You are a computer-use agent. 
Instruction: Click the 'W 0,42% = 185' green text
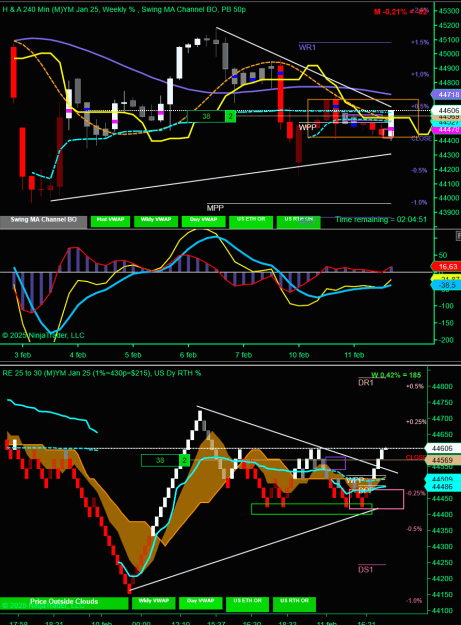396,375
